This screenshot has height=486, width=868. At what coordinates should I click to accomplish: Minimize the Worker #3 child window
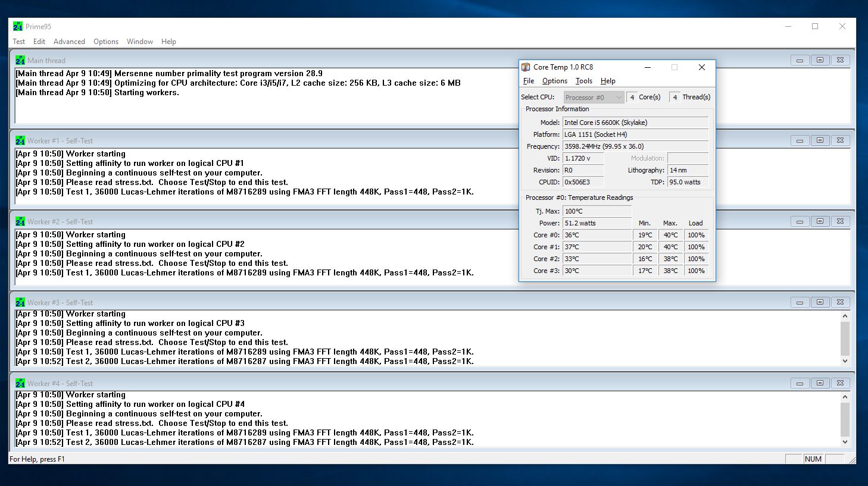tap(800, 302)
